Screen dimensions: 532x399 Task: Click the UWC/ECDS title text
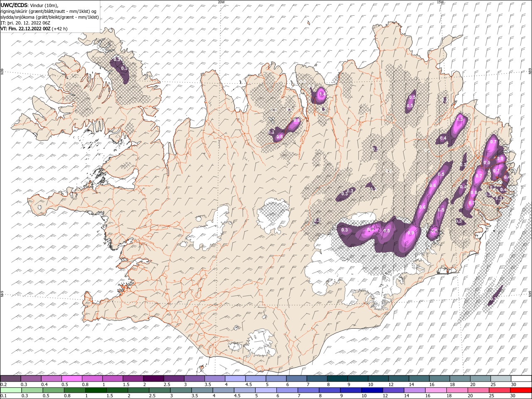(x=14, y=5)
